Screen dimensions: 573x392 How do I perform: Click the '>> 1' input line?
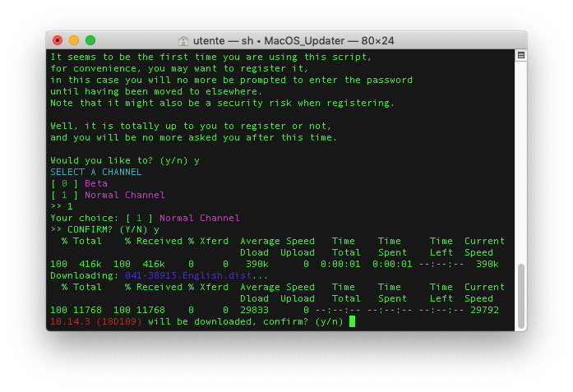click(x=62, y=206)
